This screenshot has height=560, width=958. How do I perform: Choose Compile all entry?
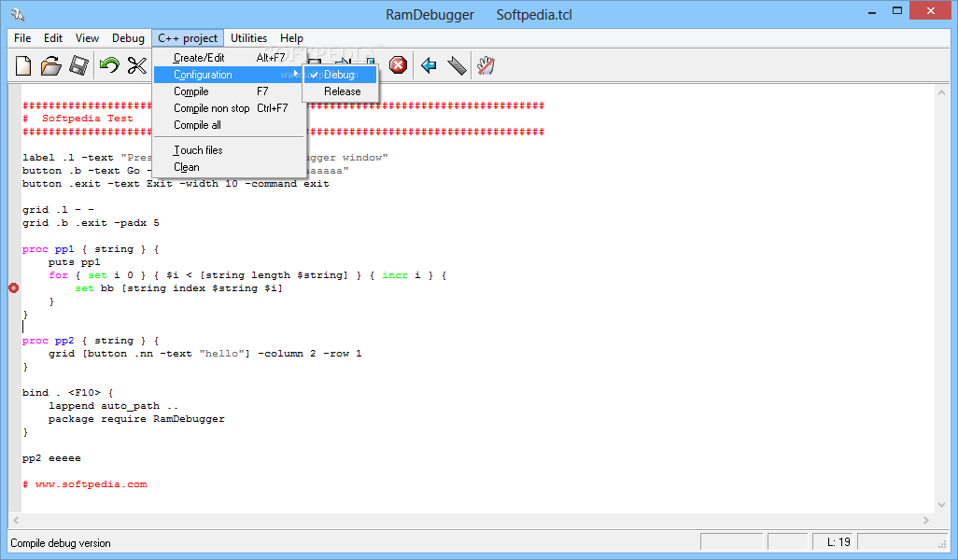[x=229, y=125]
